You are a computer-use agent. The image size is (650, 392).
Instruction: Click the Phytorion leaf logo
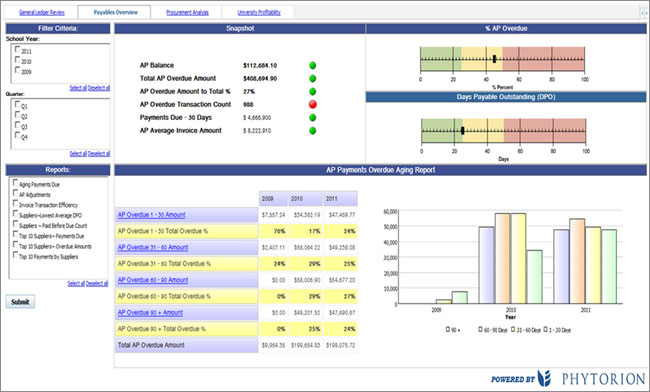pos(544,378)
